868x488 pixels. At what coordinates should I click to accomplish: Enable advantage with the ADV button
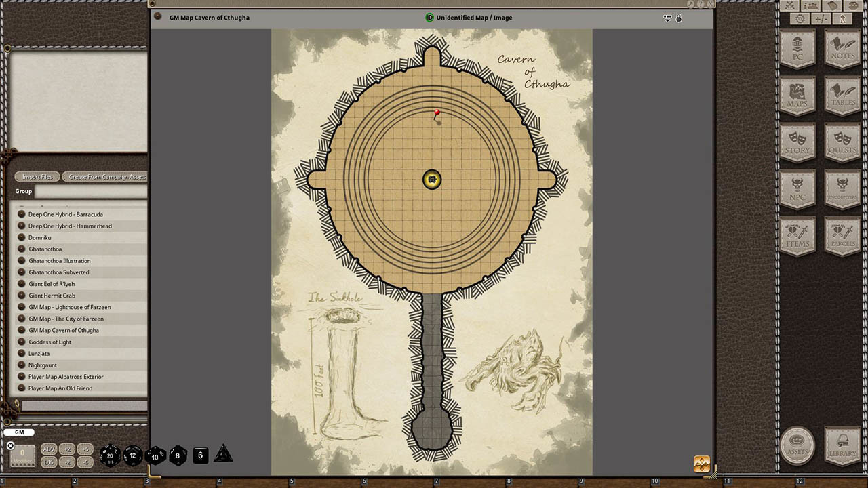[x=48, y=449]
